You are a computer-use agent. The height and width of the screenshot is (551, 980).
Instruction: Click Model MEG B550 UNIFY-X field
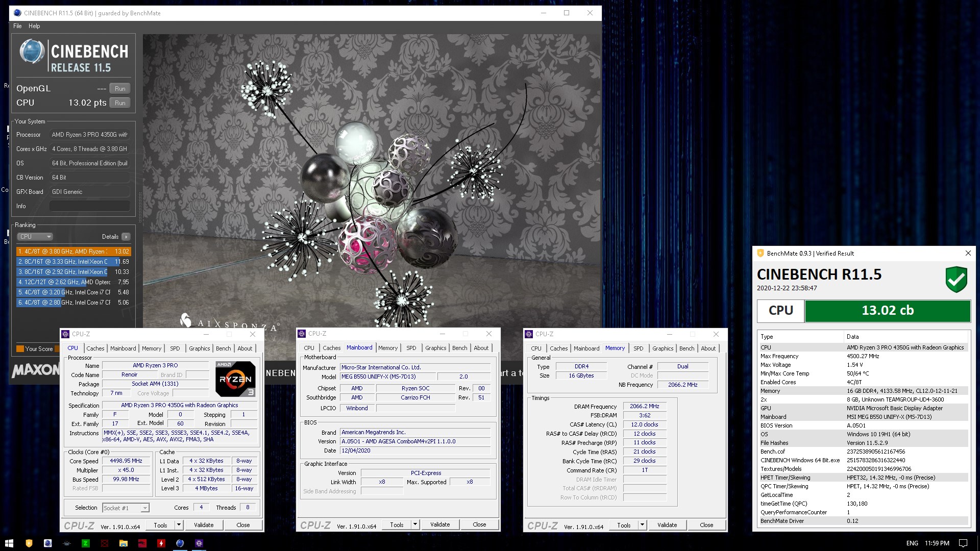click(x=387, y=377)
